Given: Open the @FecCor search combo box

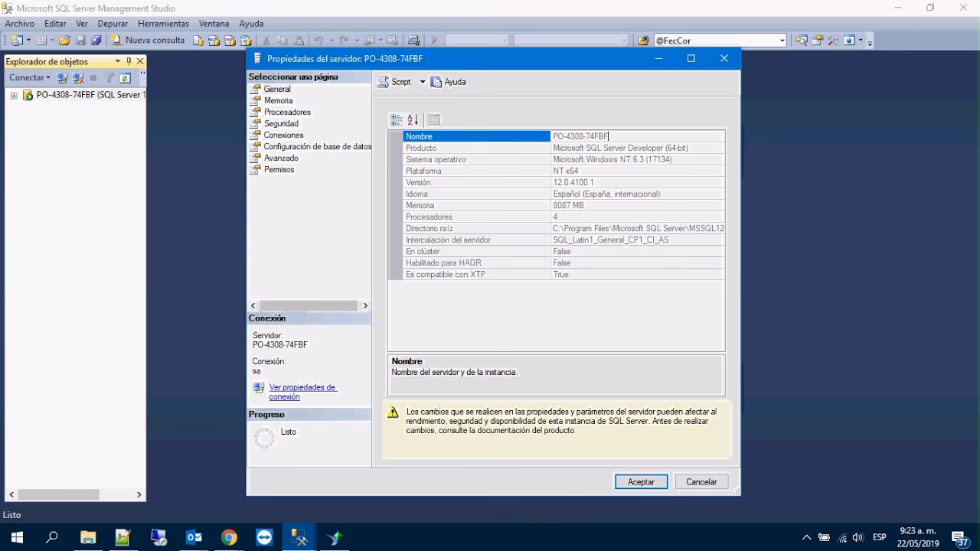Looking at the screenshot, I should (720, 41).
